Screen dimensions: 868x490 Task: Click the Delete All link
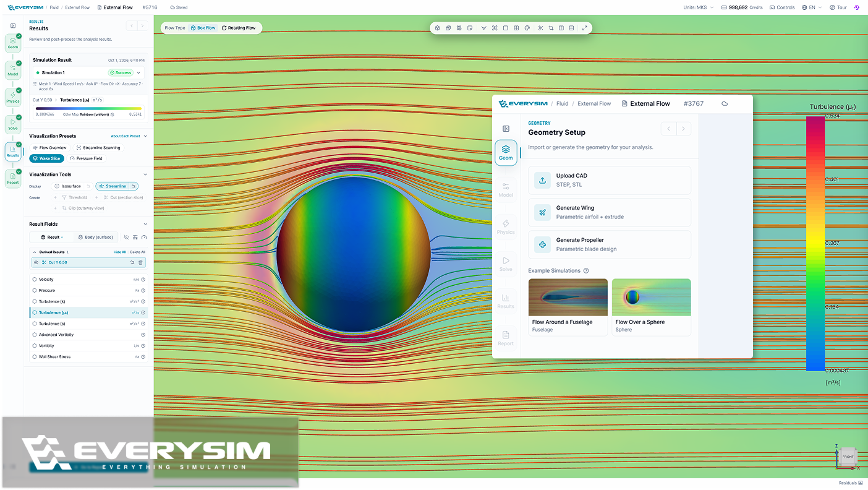click(x=138, y=252)
